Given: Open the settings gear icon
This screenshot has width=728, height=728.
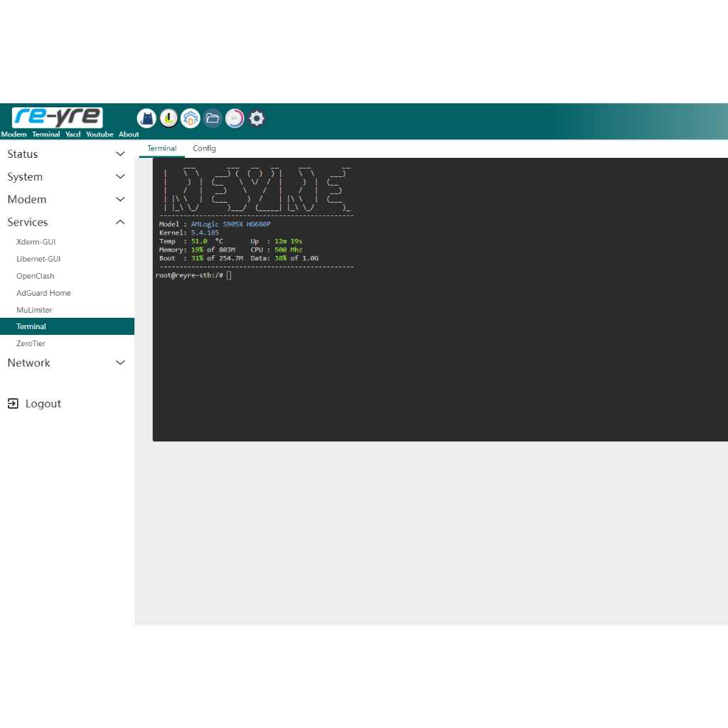Looking at the screenshot, I should 257,119.
